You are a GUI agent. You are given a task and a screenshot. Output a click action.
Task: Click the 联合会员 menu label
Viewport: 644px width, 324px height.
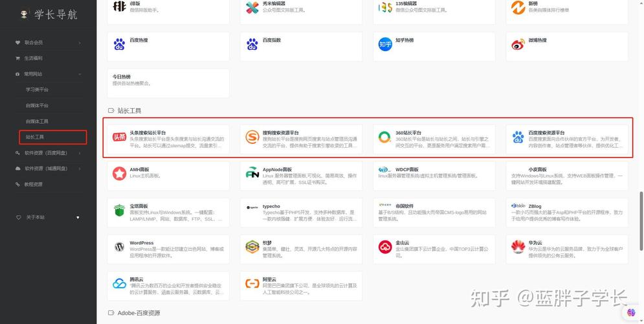pyautogui.click(x=33, y=42)
